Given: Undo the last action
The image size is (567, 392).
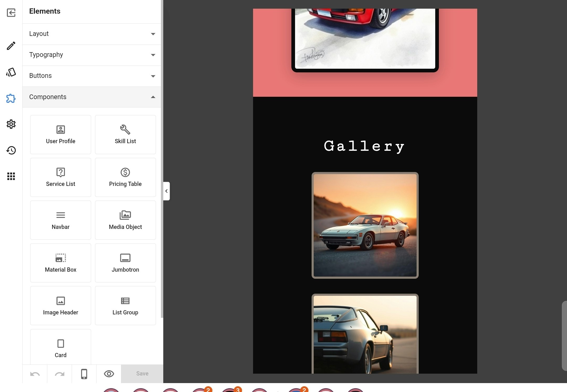Looking at the screenshot, I should [x=35, y=374].
